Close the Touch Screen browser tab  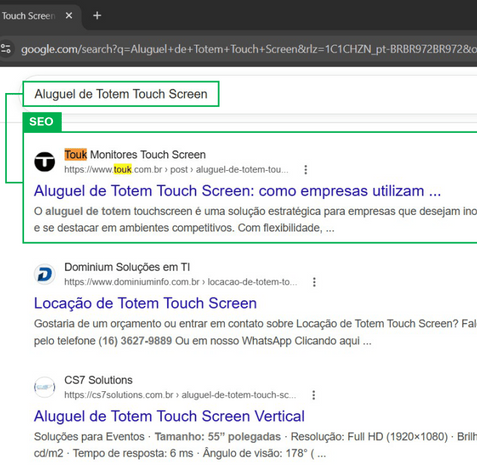tap(69, 16)
